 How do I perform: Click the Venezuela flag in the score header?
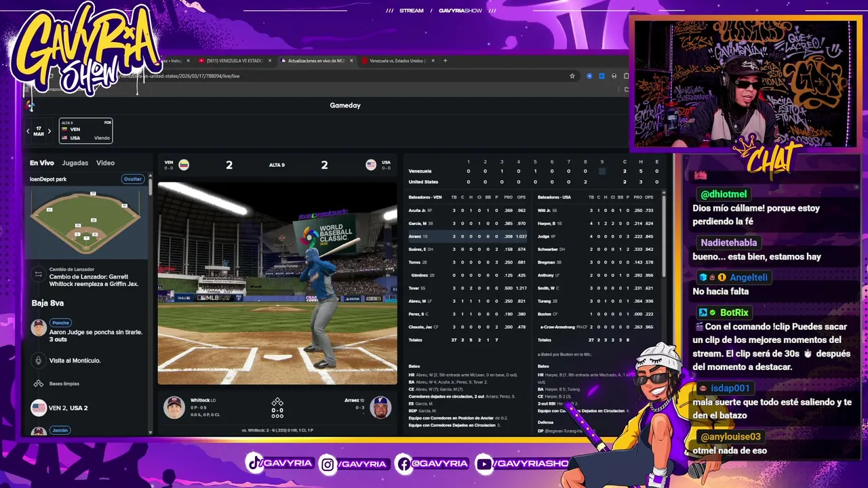[x=184, y=165]
